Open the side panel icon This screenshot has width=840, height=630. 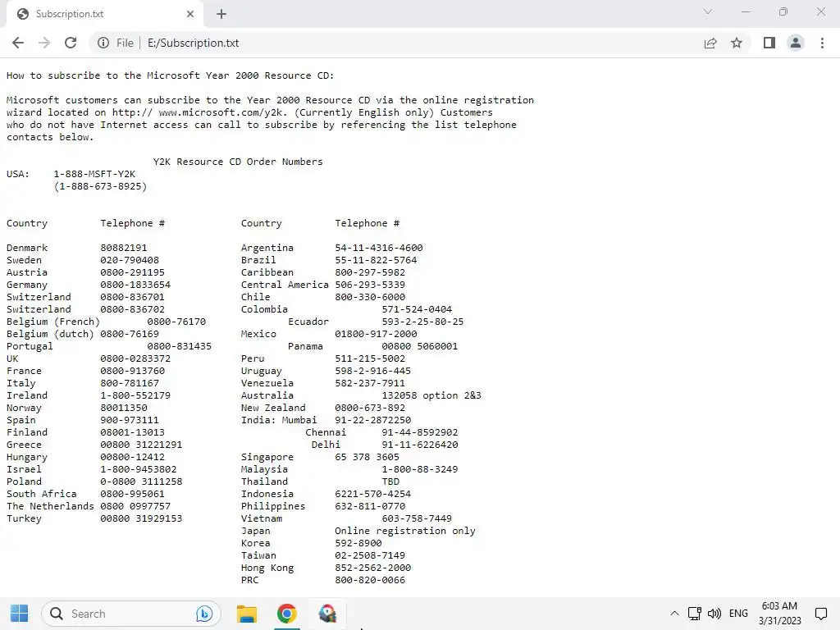[x=769, y=43]
